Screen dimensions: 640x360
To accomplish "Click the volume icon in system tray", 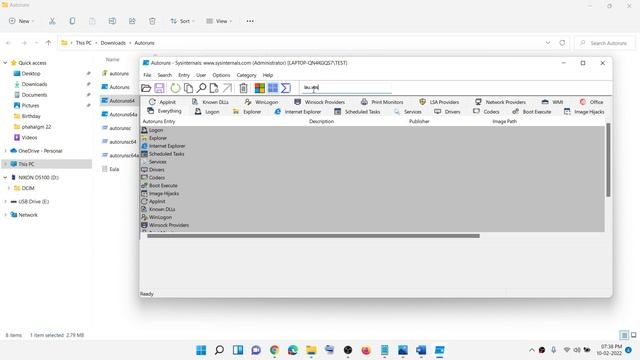I will pyautogui.click(x=577, y=350).
